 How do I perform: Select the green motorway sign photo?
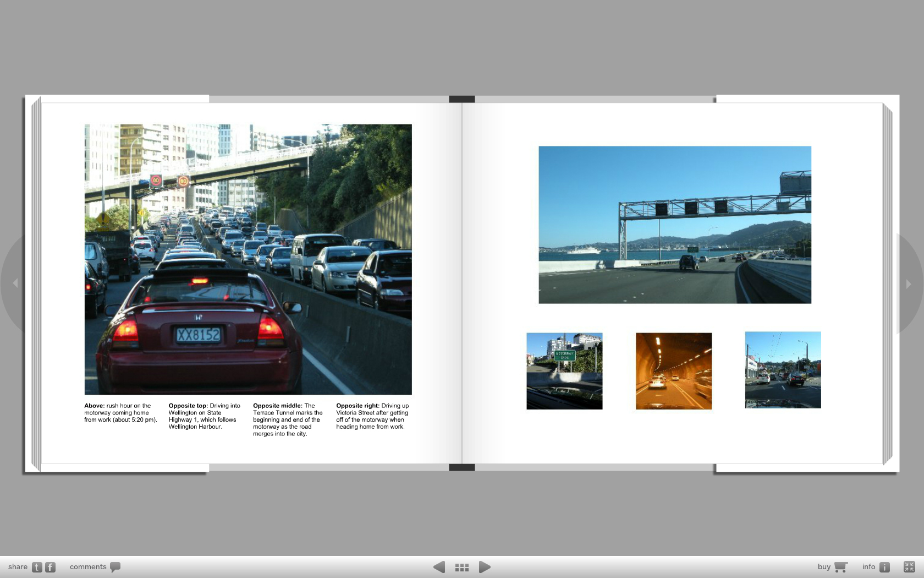pos(564,371)
